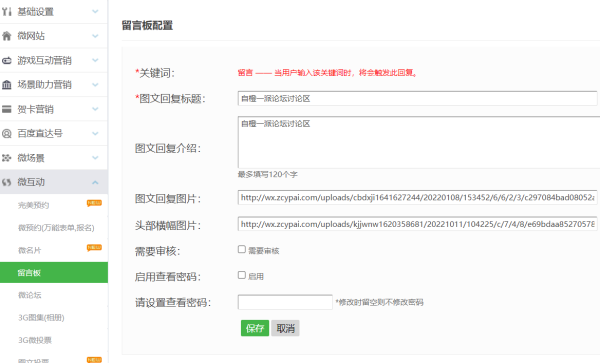Check the 需要审核 checkbox
The width and height of the screenshot is (600, 363).
(242, 249)
